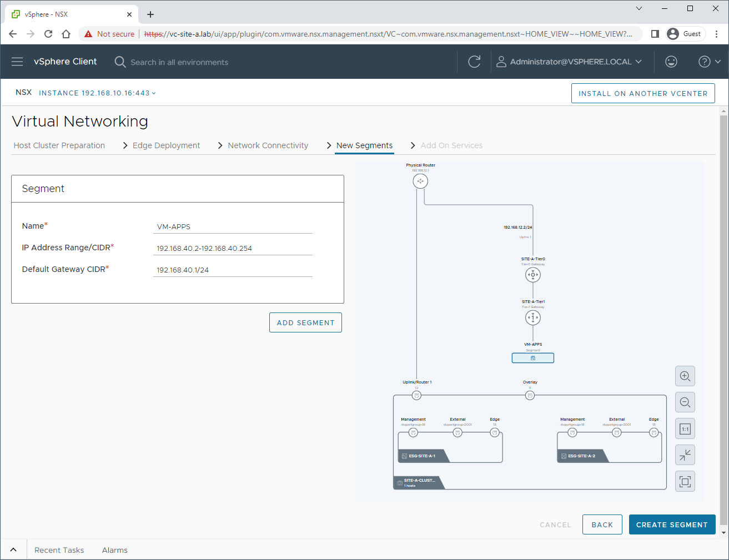Fit topology diagram to screen
729x560 pixels.
coord(685,482)
